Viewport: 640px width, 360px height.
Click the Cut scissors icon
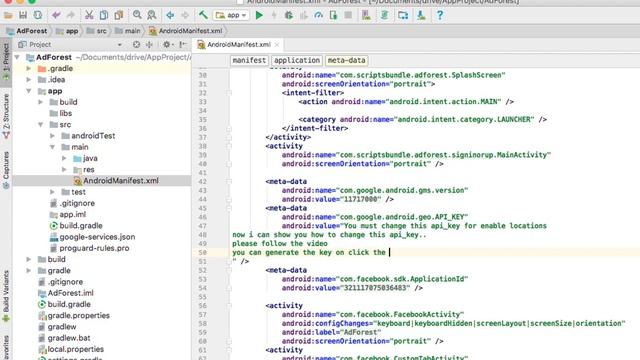click(x=89, y=16)
